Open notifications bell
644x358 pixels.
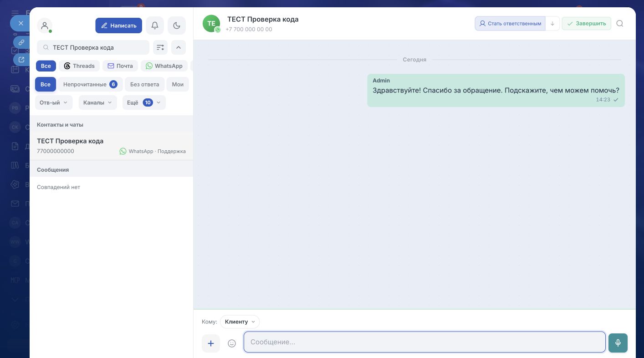pos(155,26)
